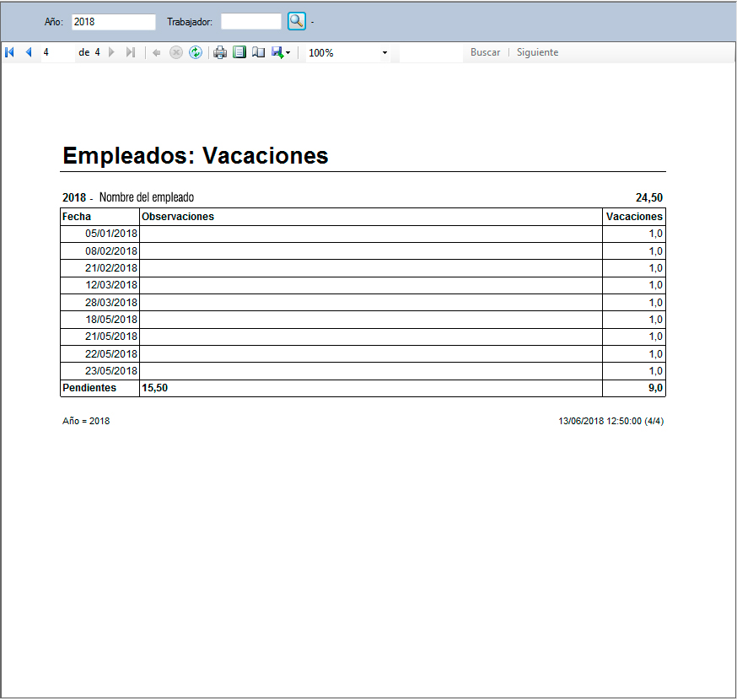This screenshot has width=737, height=700.
Task: Print the vacation report
Action: point(220,52)
